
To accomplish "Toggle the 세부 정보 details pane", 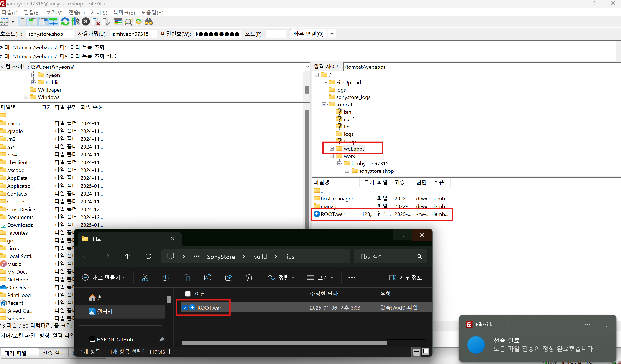I will tap(405, 277).
